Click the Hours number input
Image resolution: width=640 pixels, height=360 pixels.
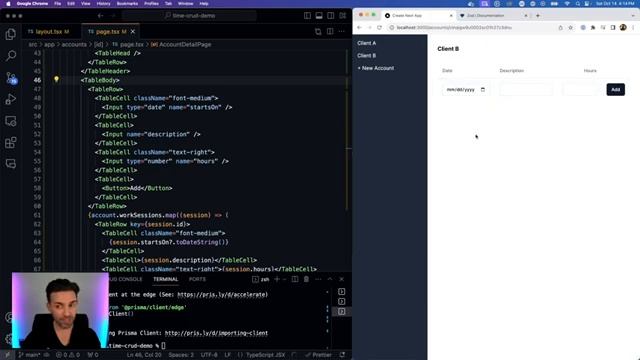point(582,89)
